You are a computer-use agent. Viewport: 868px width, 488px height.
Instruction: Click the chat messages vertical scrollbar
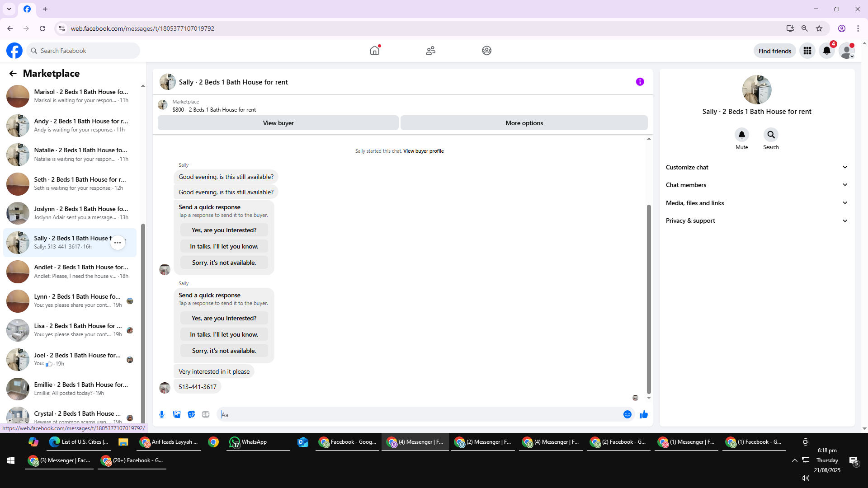pyautogui.click(x=649, y=298)
